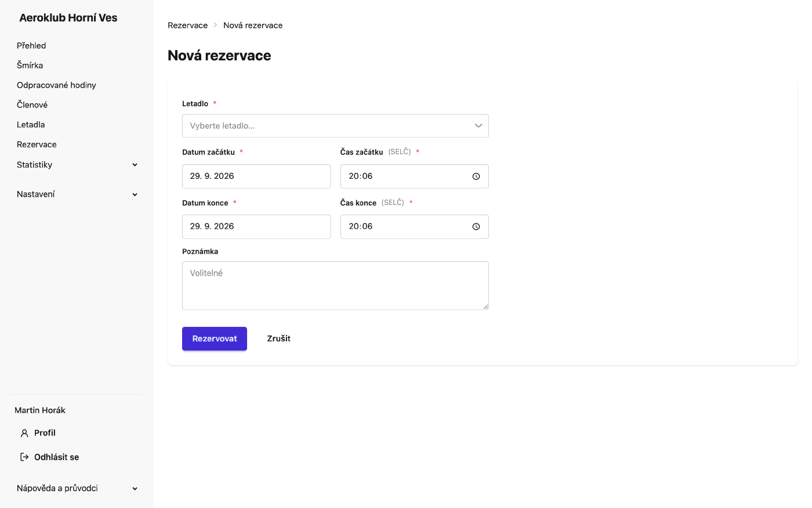Click the Poznámka text area
The width and height of the screenshot is (812, 508).
(x=335, y=286)
